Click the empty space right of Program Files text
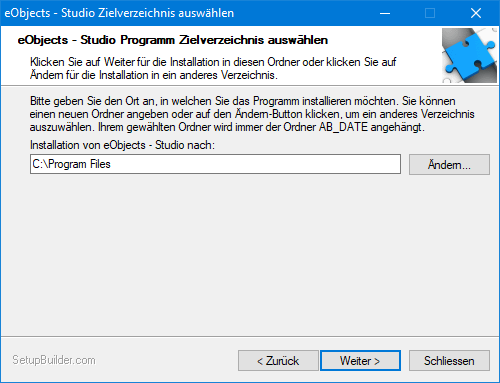 click(x=253, y=164)
